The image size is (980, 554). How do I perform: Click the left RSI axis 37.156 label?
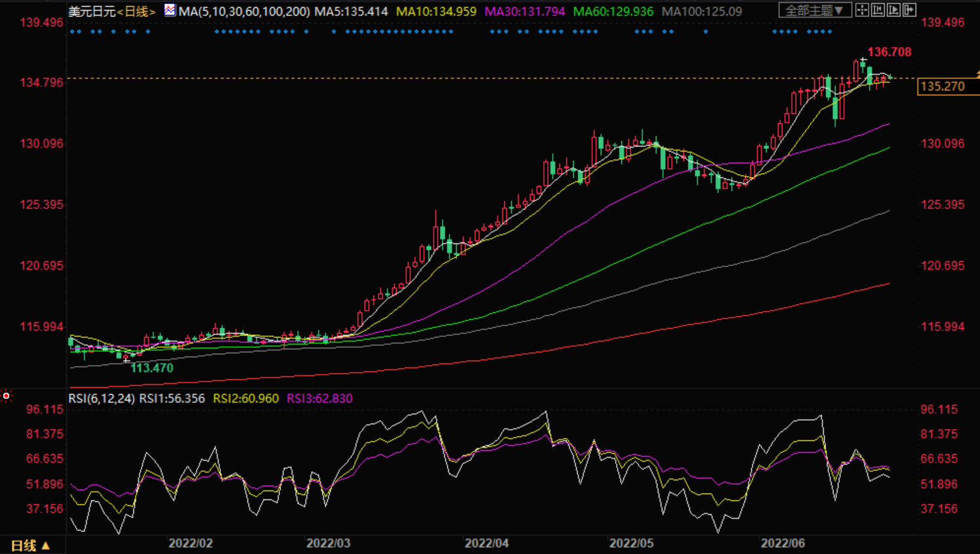(x=45, y=509)
